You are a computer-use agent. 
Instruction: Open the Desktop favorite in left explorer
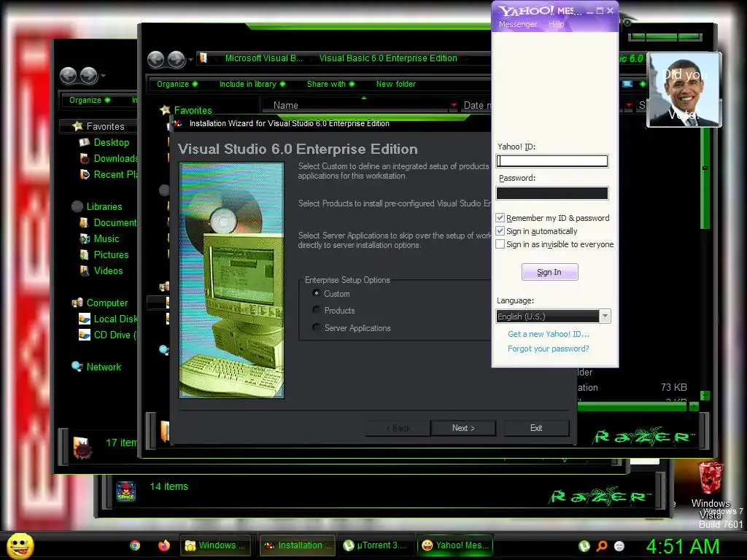(111, 142)
